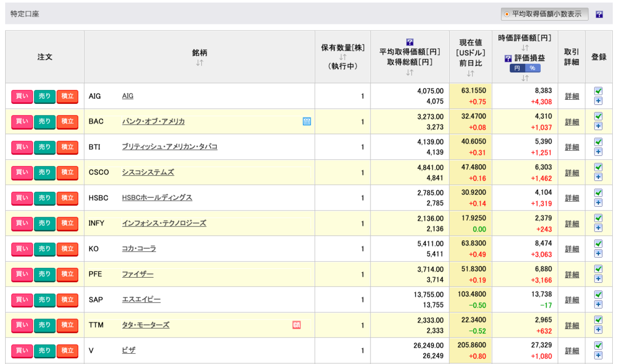Click 積立 button for INFY

tap(67, 223)
